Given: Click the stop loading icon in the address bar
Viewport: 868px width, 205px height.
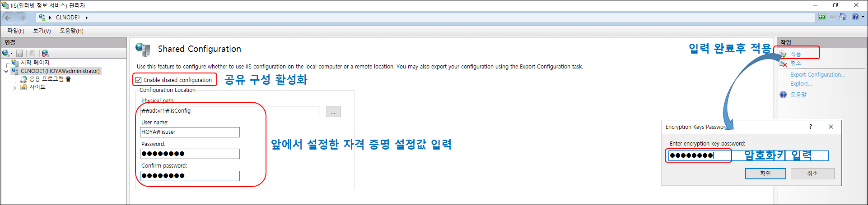Looking at the screenshot, I should 832,17.
